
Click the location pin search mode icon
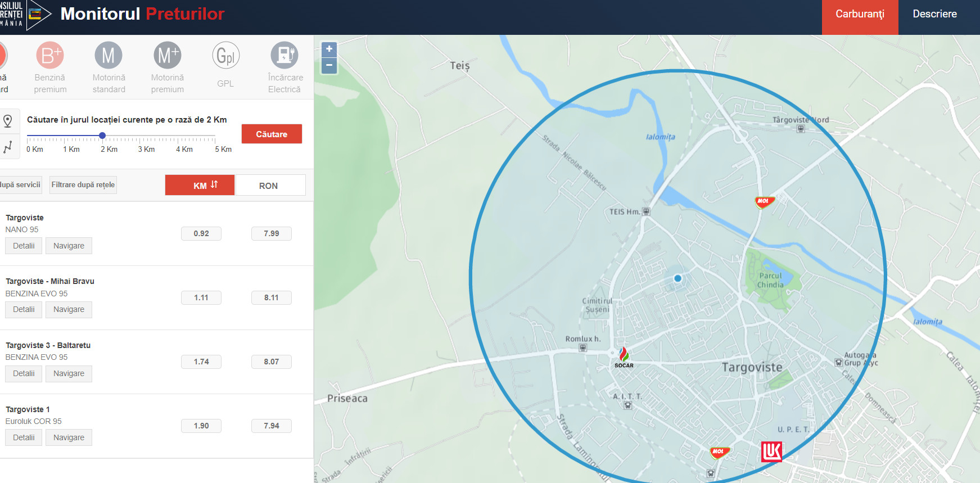pyautogui.click(x=8, y=121)
